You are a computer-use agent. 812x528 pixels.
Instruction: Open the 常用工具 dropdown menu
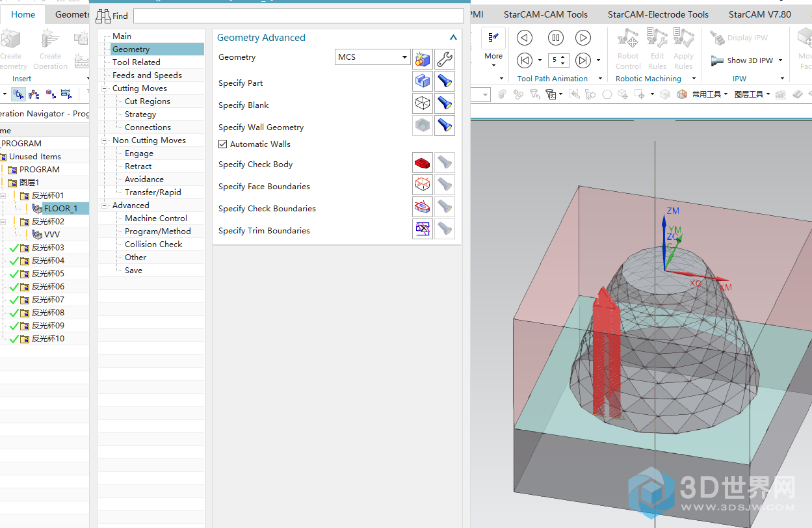710,94
